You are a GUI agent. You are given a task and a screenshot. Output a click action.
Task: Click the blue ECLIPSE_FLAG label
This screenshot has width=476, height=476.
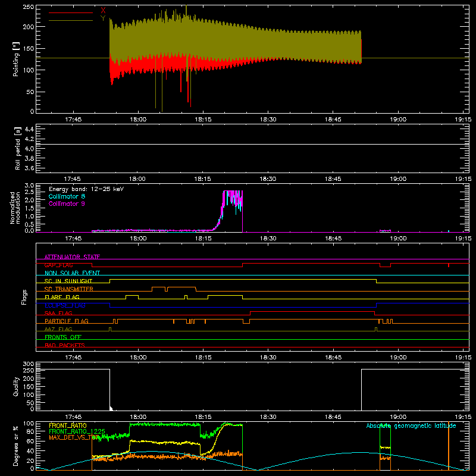(x=65, y=305)
